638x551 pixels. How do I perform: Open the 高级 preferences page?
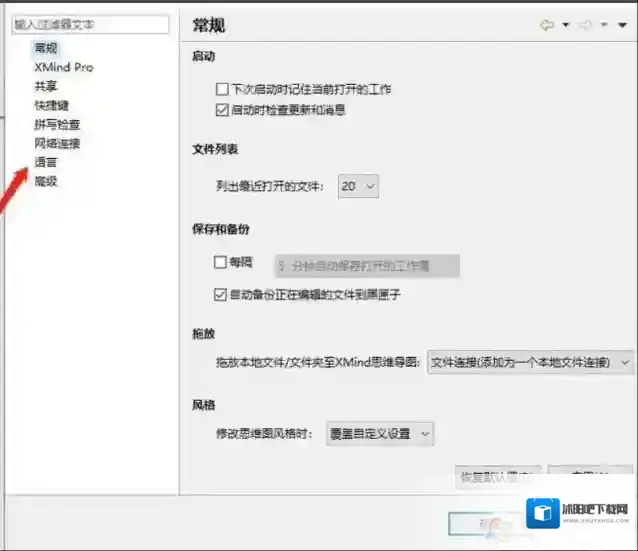46,181
